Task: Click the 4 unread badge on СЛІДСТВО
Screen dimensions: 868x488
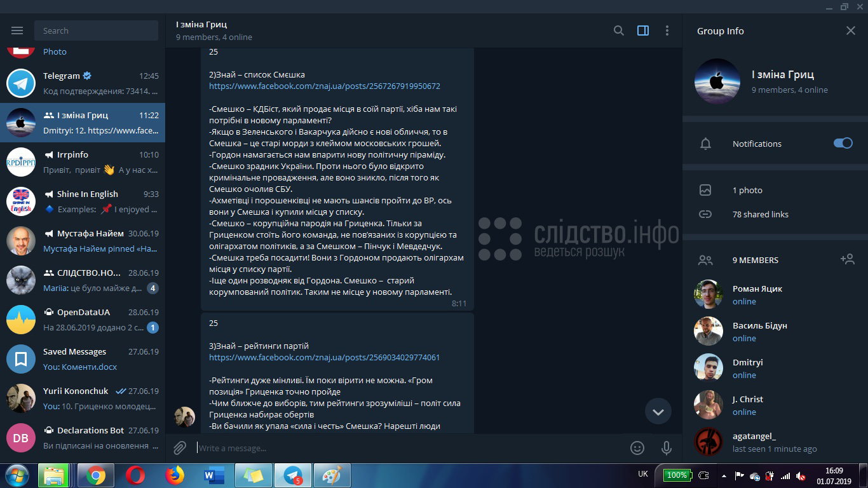Action: [x=153, y=288]
